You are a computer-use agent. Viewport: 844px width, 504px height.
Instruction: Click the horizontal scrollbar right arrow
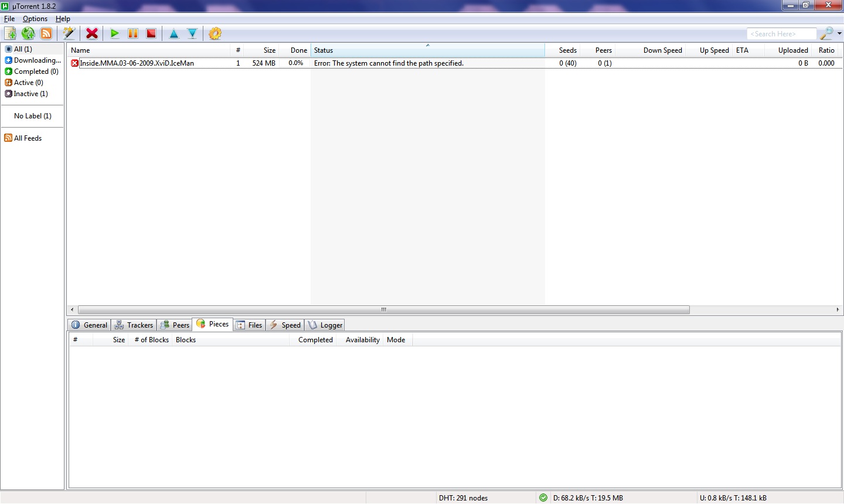tap(838, 309)
